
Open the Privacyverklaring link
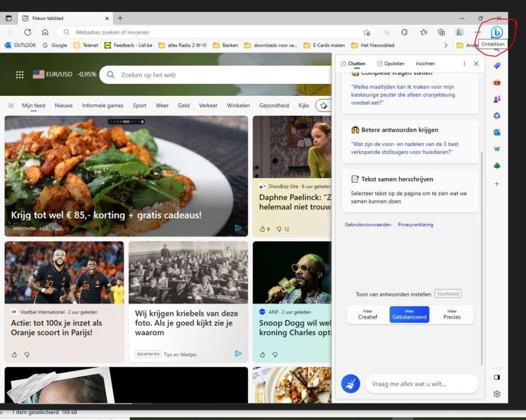click(x=416, y=225)
